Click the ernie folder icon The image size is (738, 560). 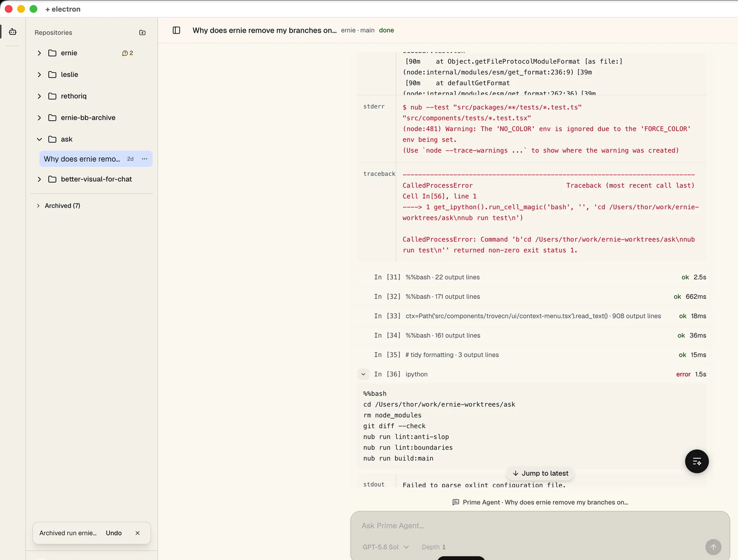pyautogui.click(x=53, y=53)
